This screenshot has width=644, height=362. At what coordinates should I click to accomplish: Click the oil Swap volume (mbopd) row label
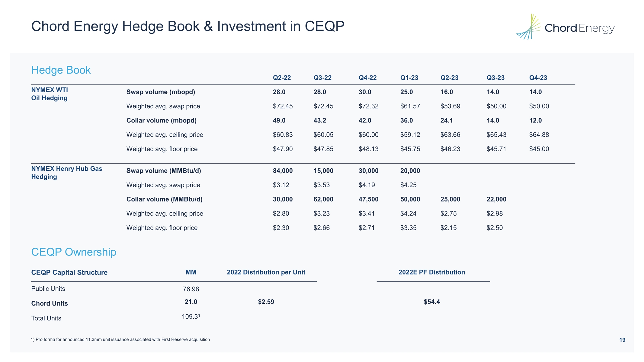point(161,92)
